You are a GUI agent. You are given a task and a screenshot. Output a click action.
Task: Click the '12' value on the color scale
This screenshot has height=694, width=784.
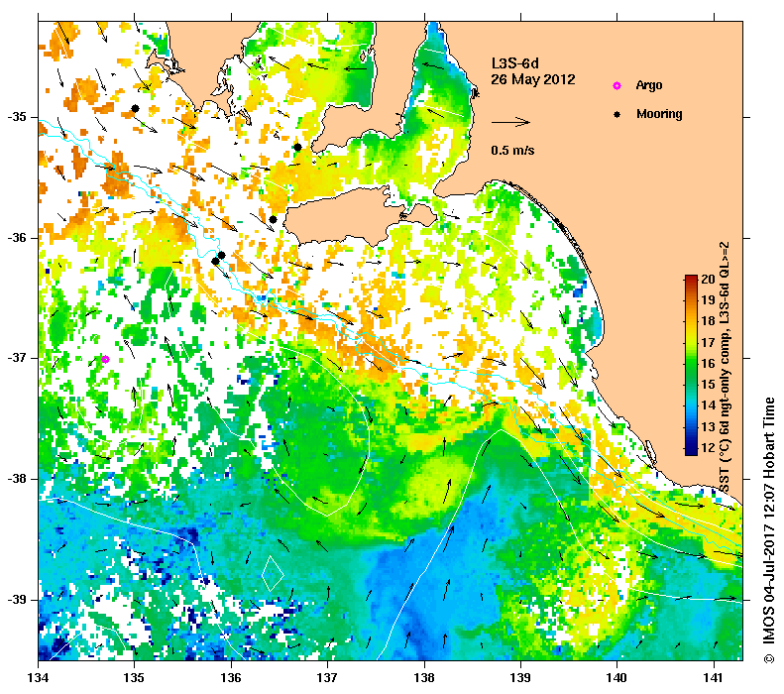coord(708,448)
